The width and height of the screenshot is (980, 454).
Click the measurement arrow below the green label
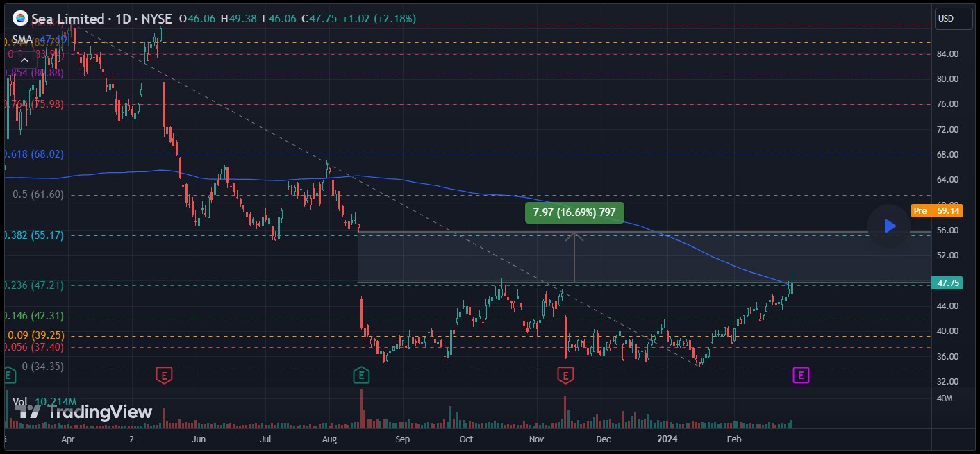pyautogui.click(x=574, y=257)
